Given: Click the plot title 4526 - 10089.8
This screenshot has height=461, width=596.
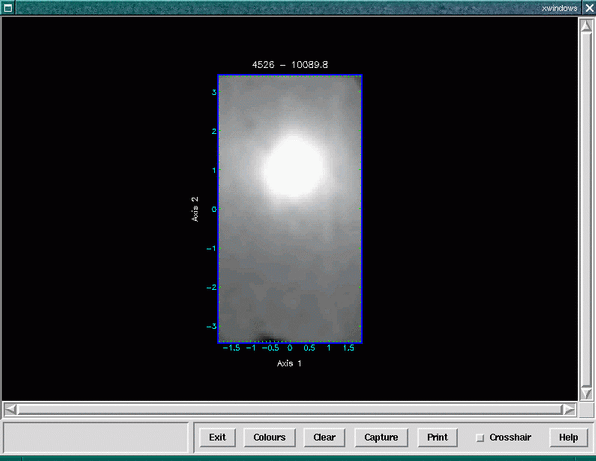Looking at the screenshot, I should pyautogui.click(x=290, y=65).
